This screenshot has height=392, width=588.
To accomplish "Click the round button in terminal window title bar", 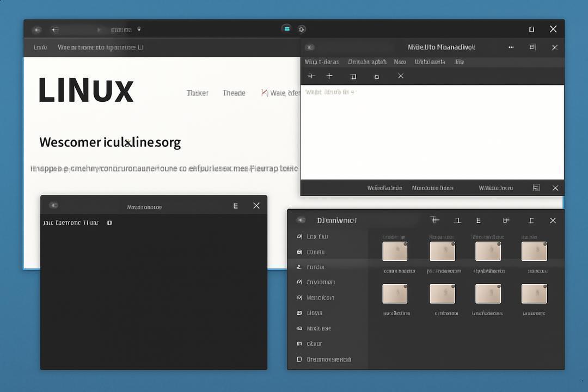I will pos(53,205).
